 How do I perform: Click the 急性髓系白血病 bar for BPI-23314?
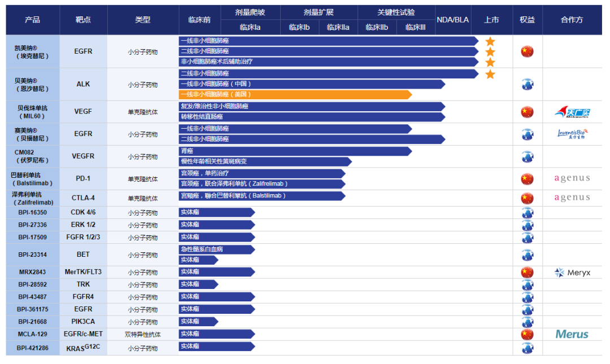pos(216,249)
